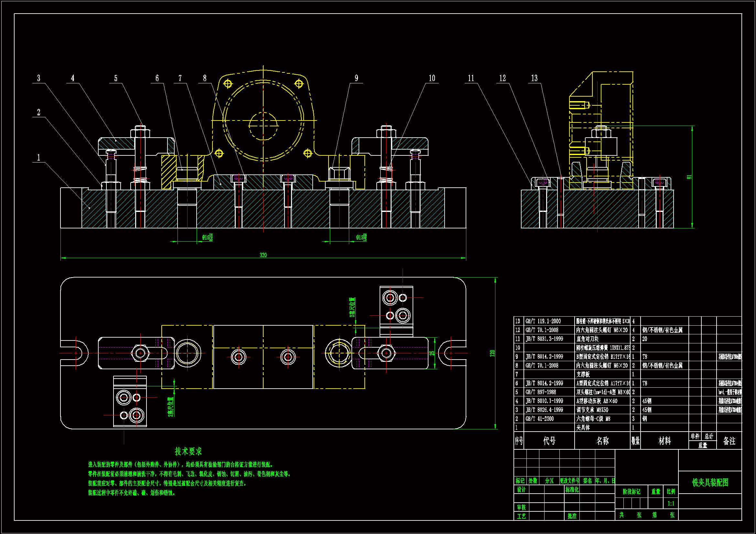Click part balloon number 7
The image size is (756, 534).
click(x=180, y=78)
